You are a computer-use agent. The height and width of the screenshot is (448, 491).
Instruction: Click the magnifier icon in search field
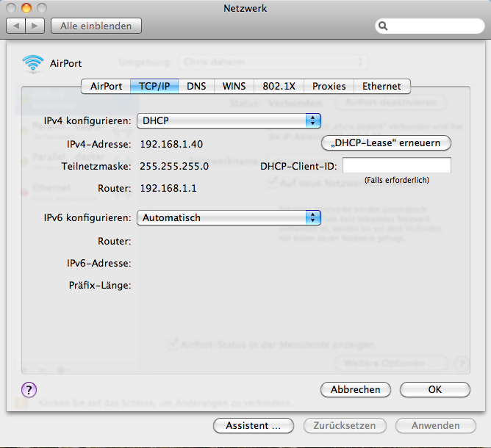tap(383, 26)
